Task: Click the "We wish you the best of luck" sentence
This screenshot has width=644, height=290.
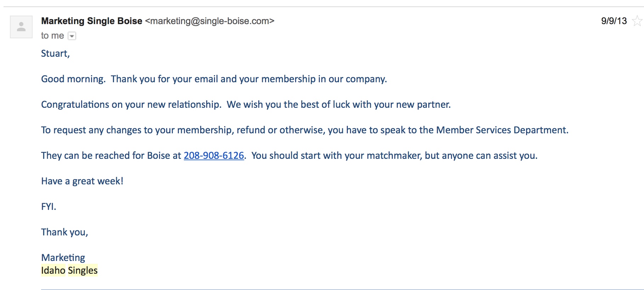Action: tap(339, 105)
